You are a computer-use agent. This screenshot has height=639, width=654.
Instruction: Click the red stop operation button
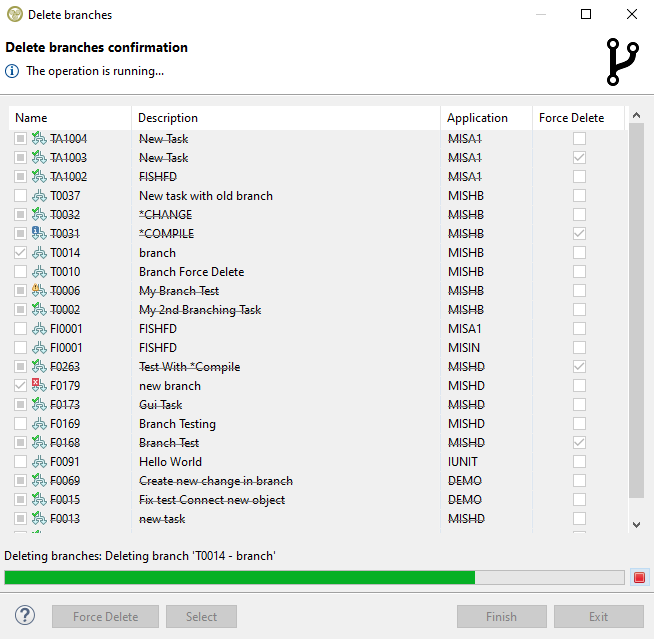[x=640, y=577]
